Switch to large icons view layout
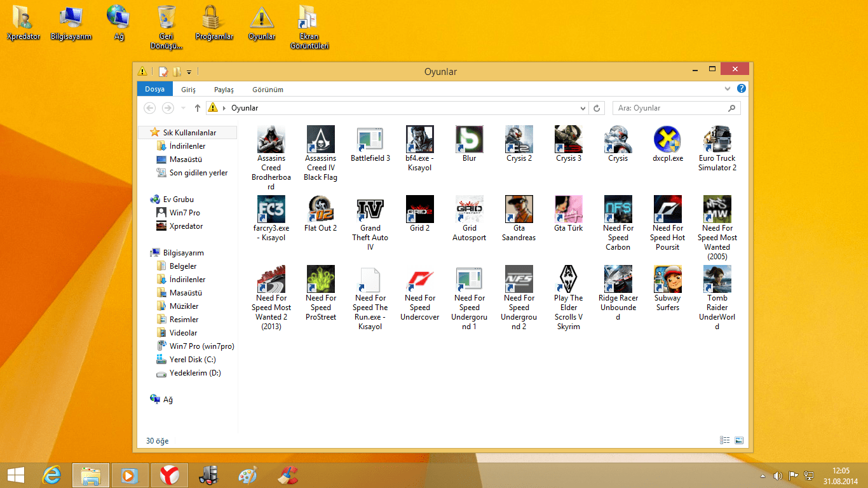This screenshot has height=488, width=868. coord(739,440)
